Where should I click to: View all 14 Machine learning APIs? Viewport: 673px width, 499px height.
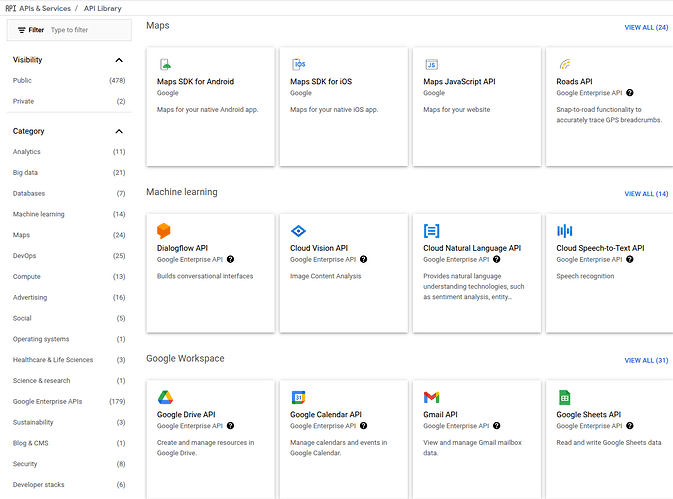(x=646, y=194)
